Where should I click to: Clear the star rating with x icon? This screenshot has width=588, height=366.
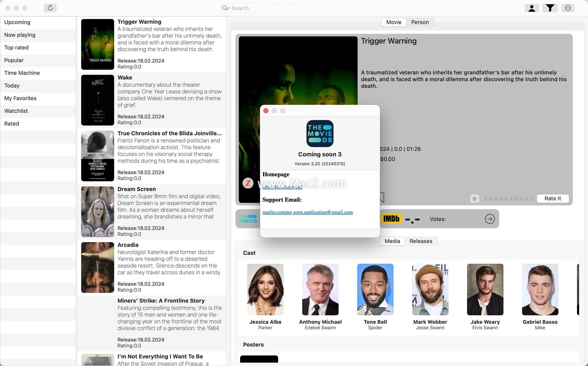(x=474, y=199)
